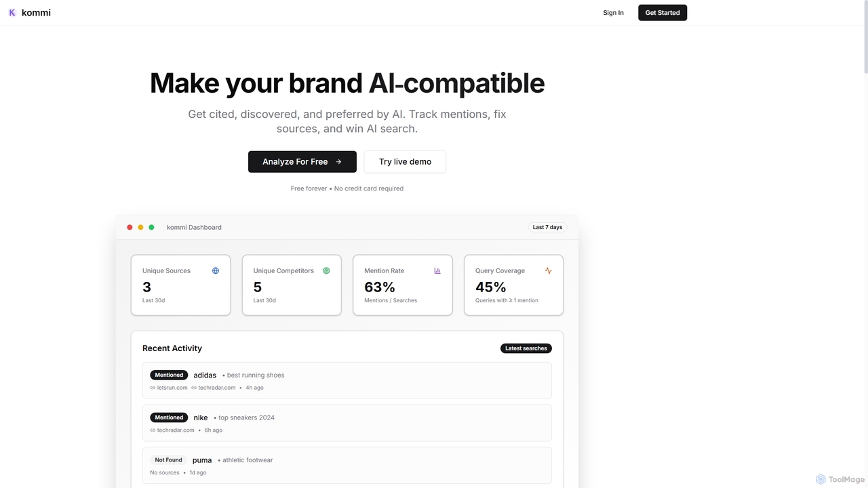Open the Sign In link

613,13
